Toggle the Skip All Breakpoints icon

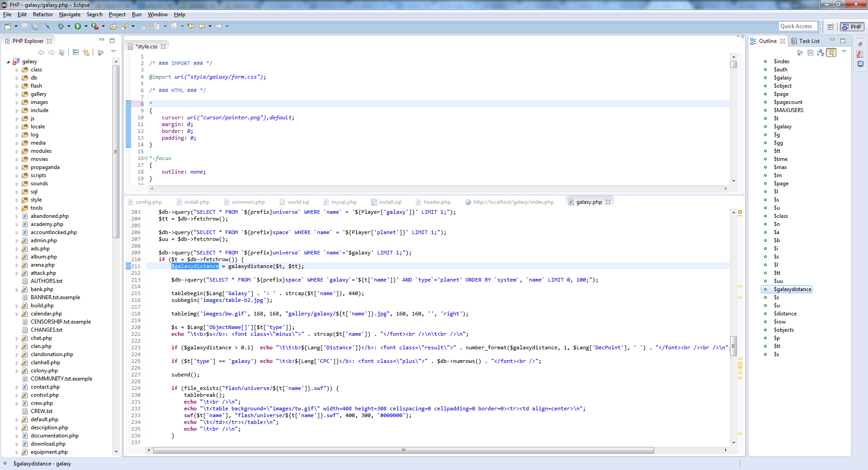coord(47,26)
